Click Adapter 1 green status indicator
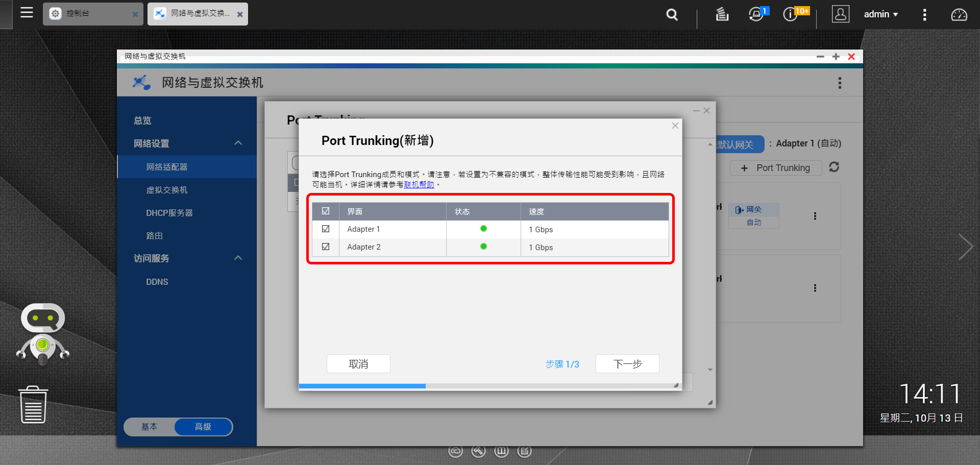 pyautogui.click(x=483, y=229)
